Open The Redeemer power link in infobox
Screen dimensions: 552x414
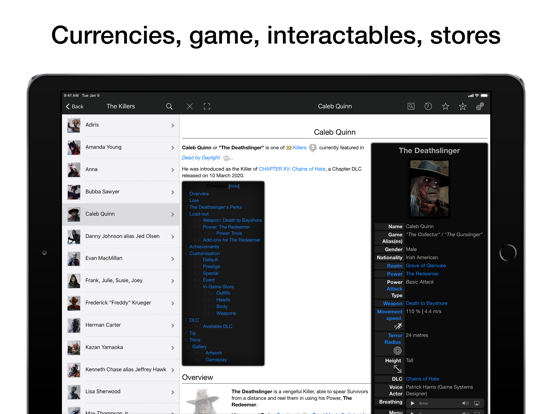tap(422, 274)
